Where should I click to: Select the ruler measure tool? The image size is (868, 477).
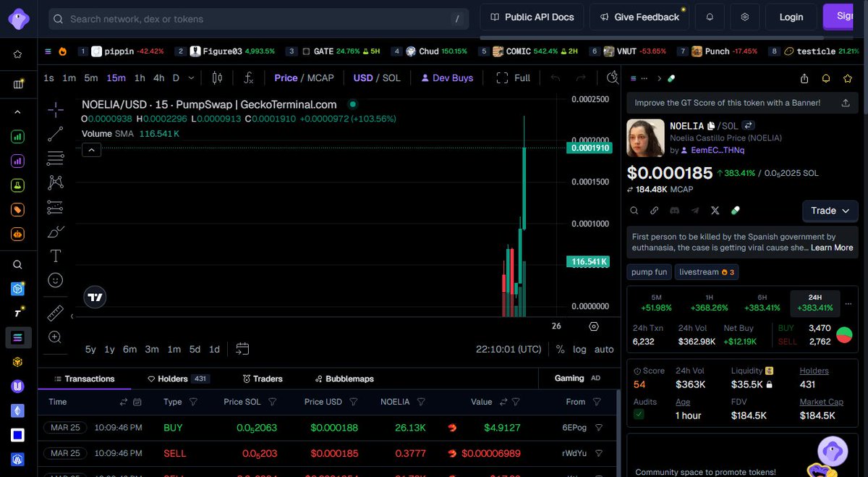click(56, 313)
